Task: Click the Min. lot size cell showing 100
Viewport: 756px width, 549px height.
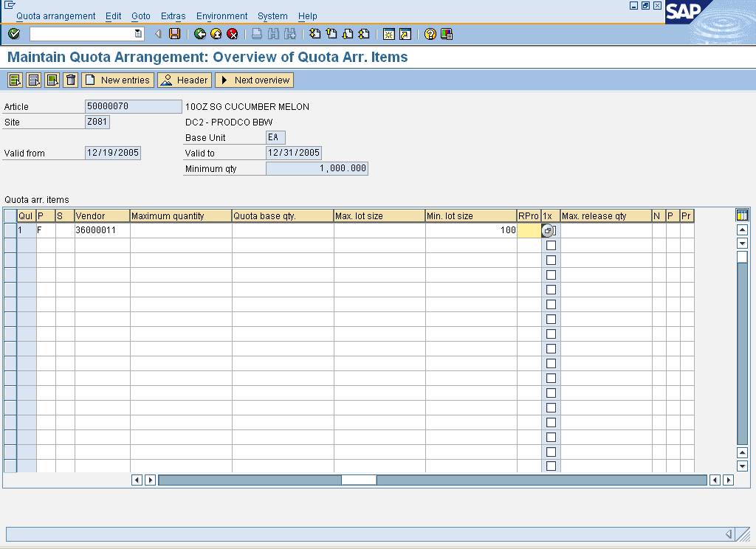Action: [471, 230]
